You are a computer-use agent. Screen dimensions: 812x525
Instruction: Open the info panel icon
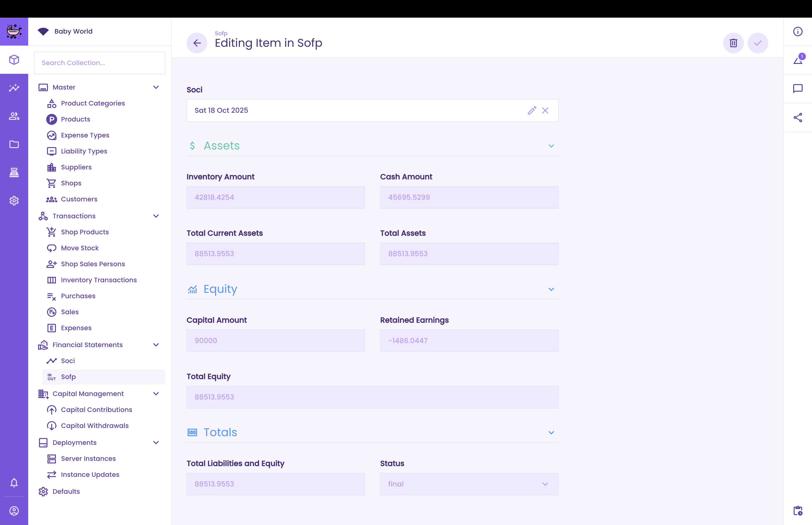[x=797, y=32]
